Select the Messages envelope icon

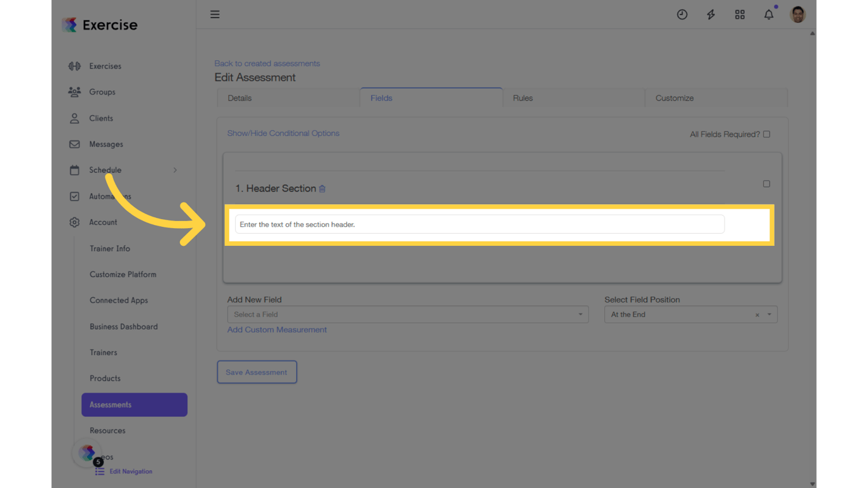tap(75, 144)
